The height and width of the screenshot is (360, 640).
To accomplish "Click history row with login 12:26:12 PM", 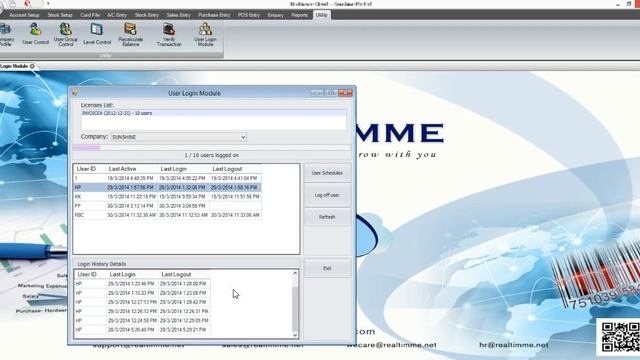I will [142, 311].
